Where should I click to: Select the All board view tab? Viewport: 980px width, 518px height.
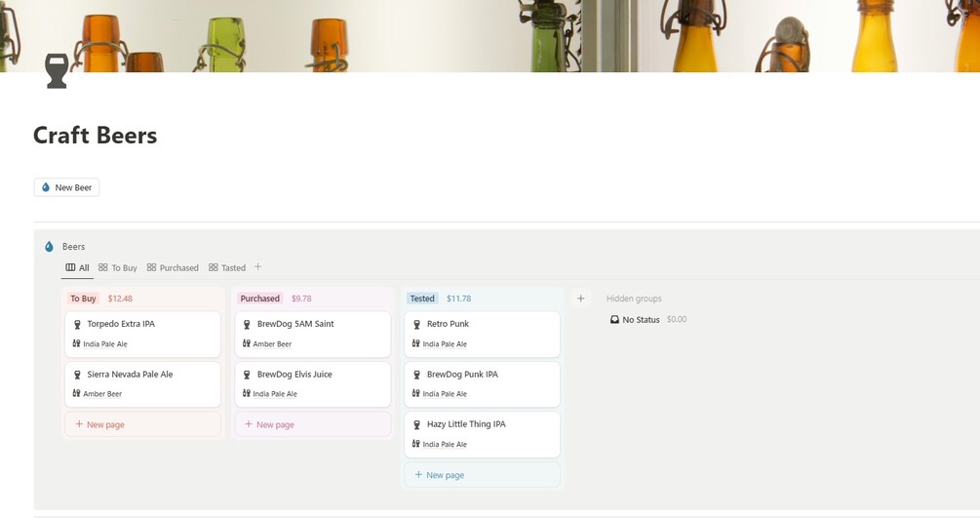(x=77, y=267)
